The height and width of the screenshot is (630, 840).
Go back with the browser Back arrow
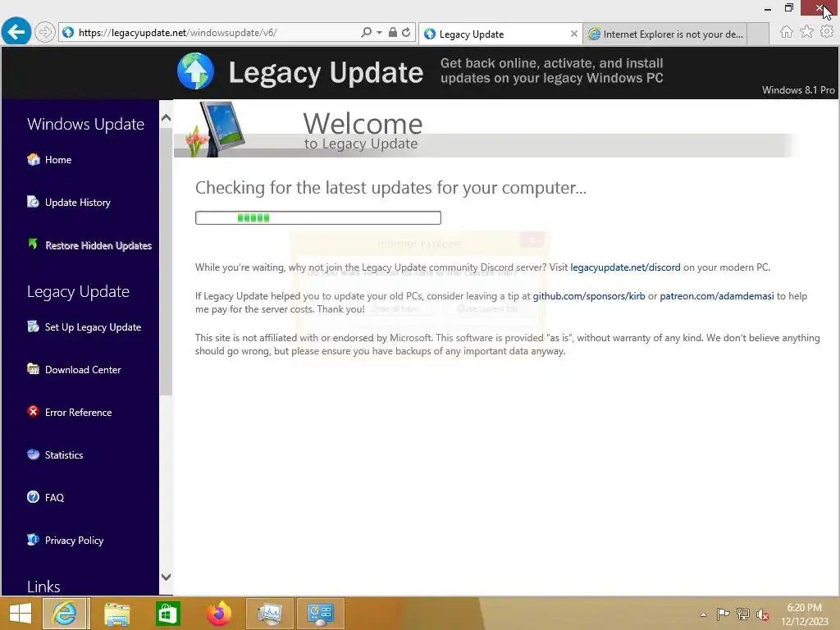pos(16,32)
